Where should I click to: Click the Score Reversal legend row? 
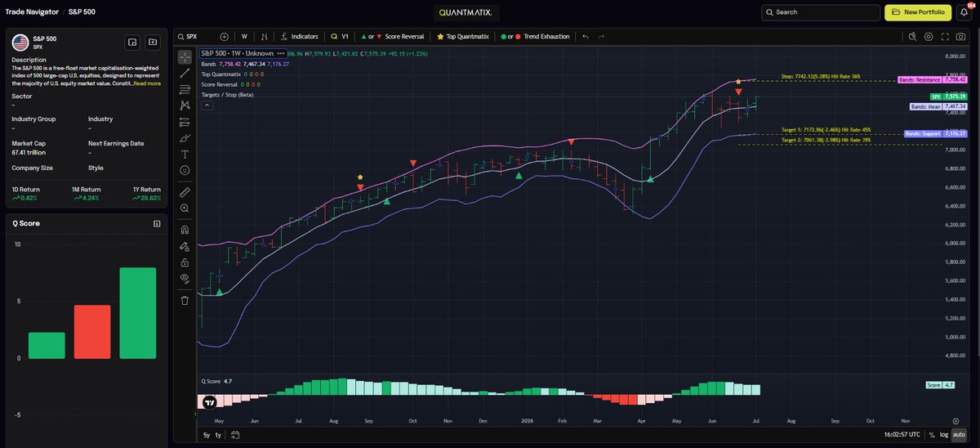(x=231, y=84)
